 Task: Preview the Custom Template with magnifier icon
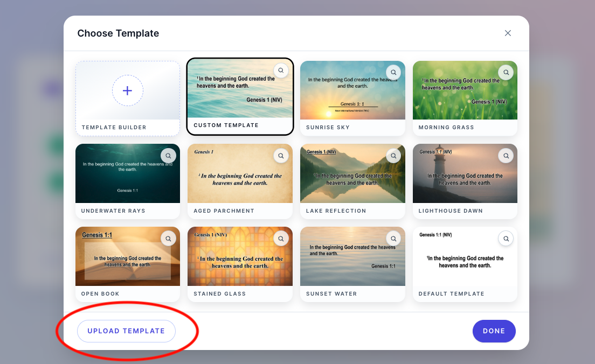281,71
